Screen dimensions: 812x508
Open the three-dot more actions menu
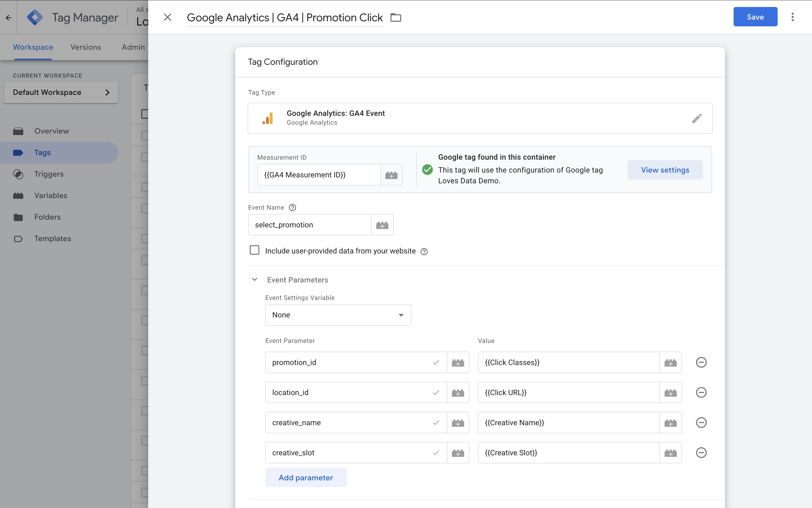tap(793, 17)
